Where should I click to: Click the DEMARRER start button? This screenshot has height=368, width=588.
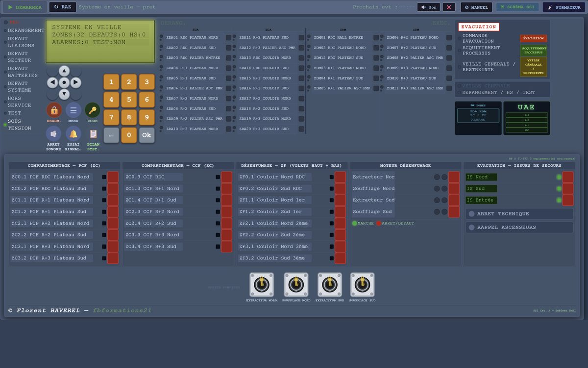click(x=24, y=7)
